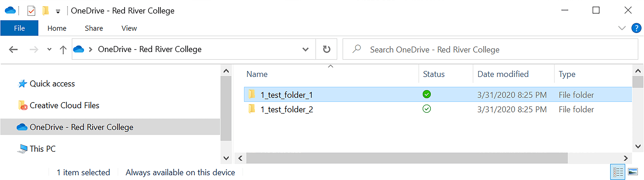Image resolution: width=644 pixels, height=180 pixels.
Task: Click the refresh icon in the address bar
Action: tap(326, 49)
